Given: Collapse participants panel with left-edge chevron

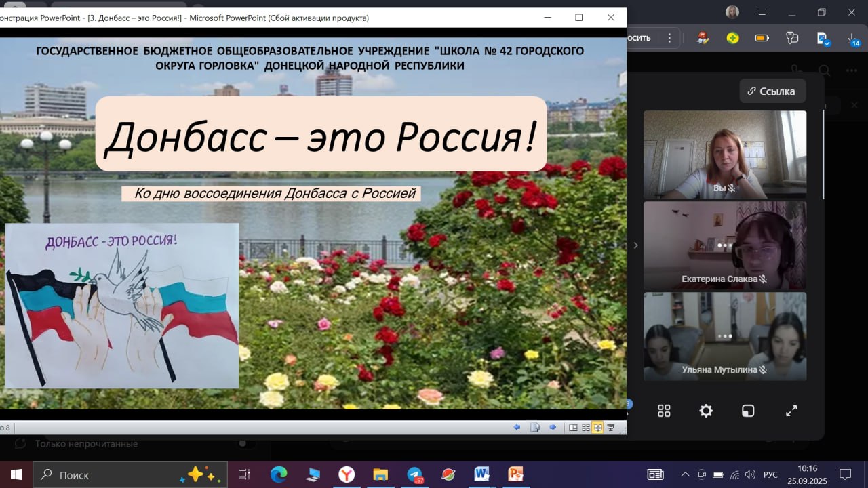Looking at the screenshot, I should (x=635, y=245).
